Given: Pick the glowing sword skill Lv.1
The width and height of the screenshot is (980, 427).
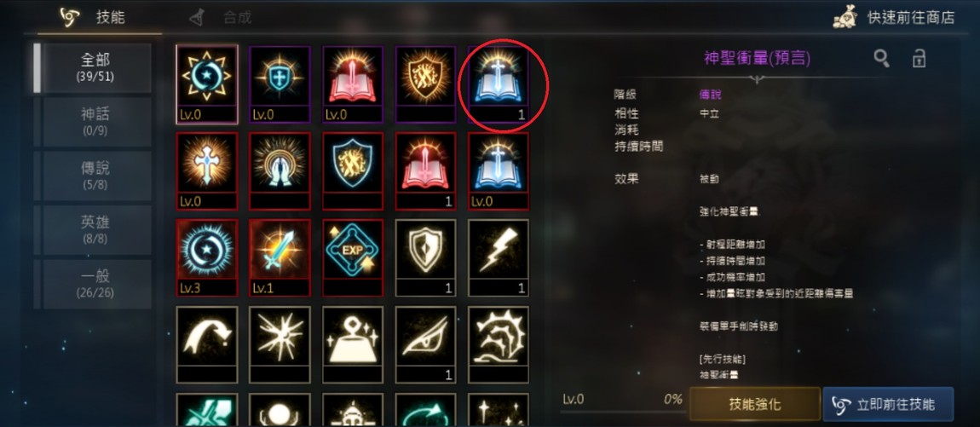Looking at the screenshot, I should click(x=280, y=257).
